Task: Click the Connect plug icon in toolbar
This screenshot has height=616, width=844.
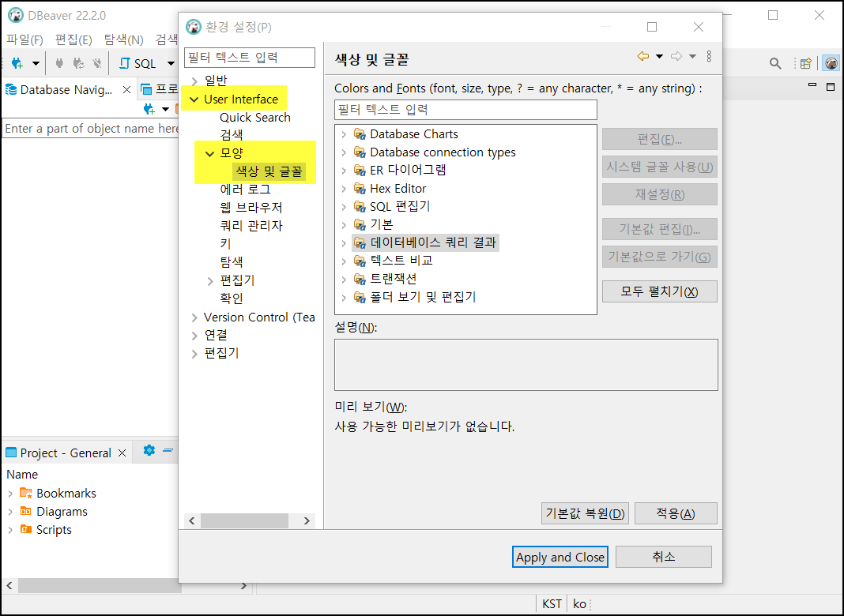Action: point(60,63)
